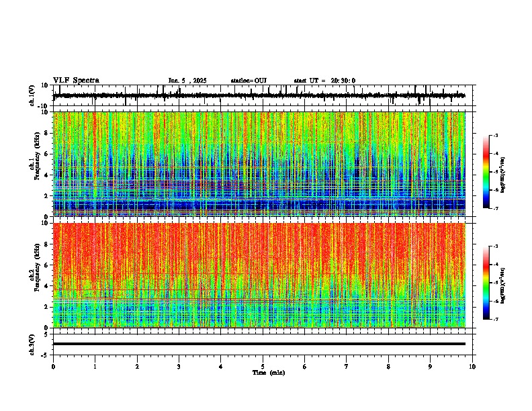The width and height of the screenshot is (532, 411).
Task: Click the "ch.3(V)" axis label
Action: coord(32,345)
